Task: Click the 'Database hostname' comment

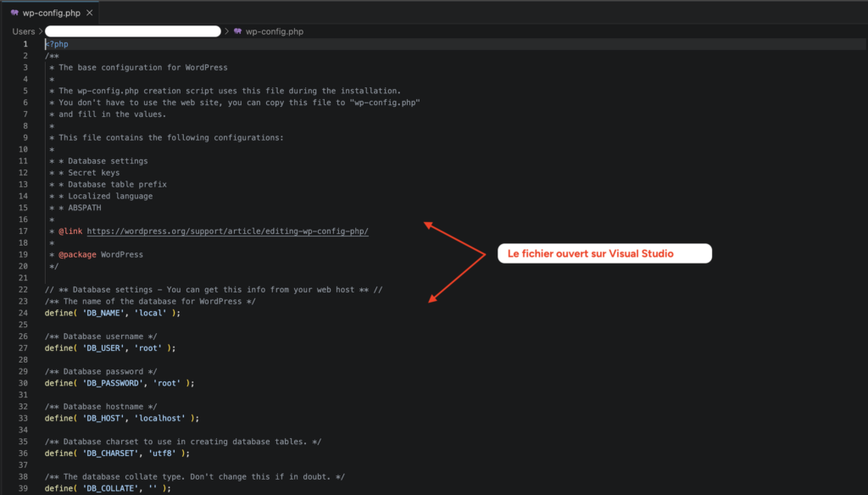Action: 101,406
